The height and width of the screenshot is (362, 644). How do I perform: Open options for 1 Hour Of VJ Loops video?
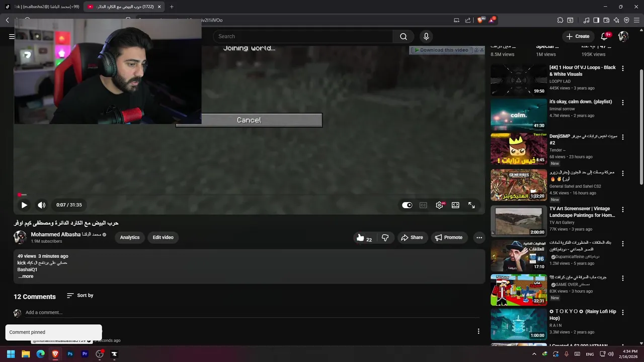pos(622,68)
